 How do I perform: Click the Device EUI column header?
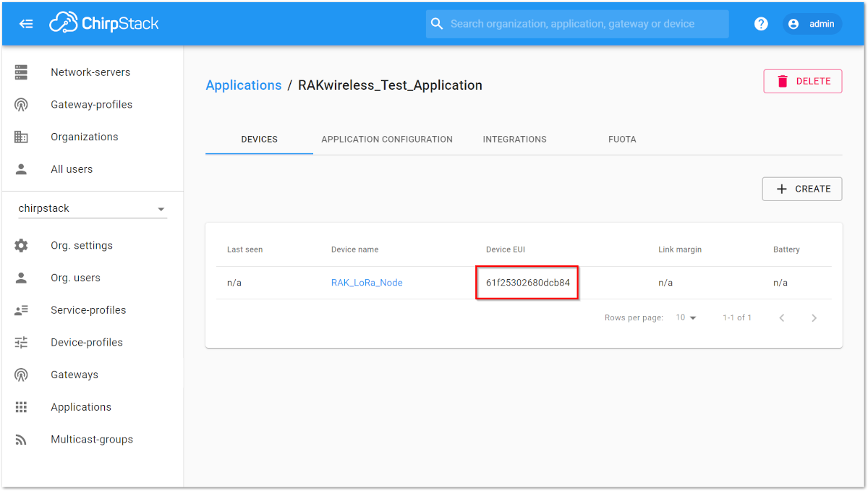506,249
